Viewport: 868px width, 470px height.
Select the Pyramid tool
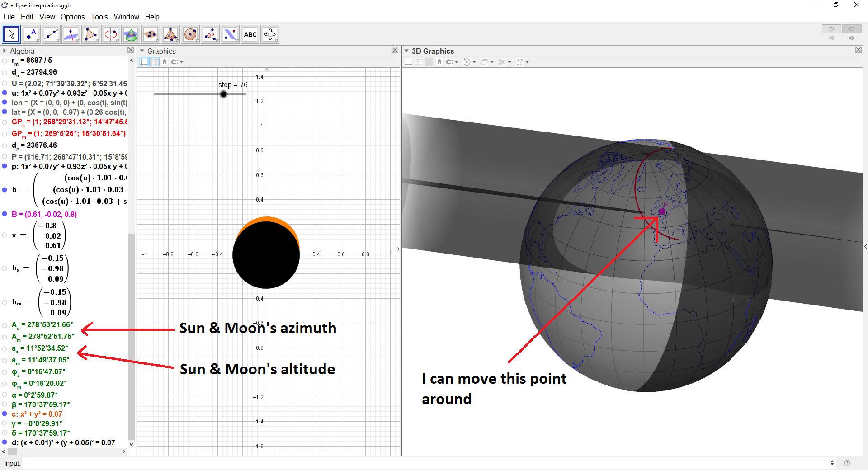pyautogui.click(x=170, y=34)
